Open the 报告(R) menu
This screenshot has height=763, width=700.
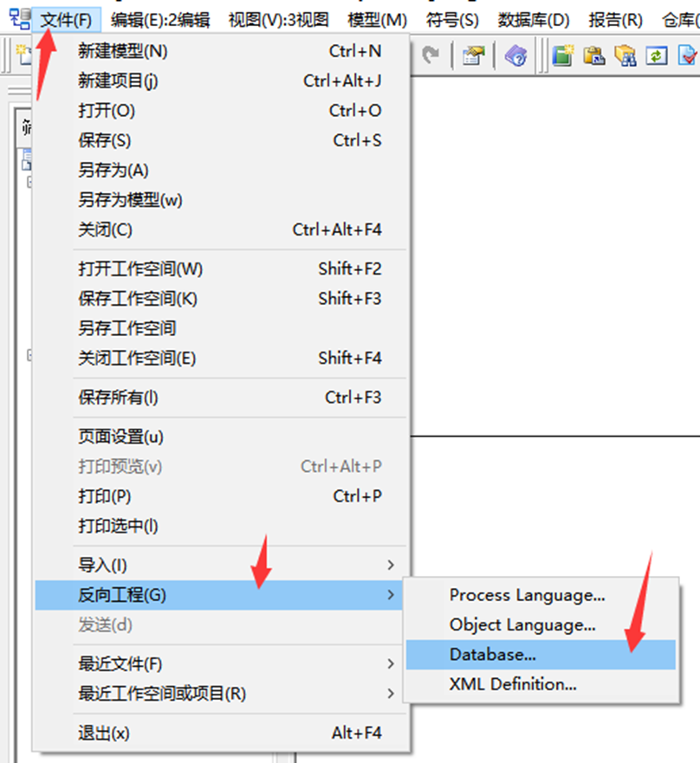pyautogui.click(x=615, y=20)
